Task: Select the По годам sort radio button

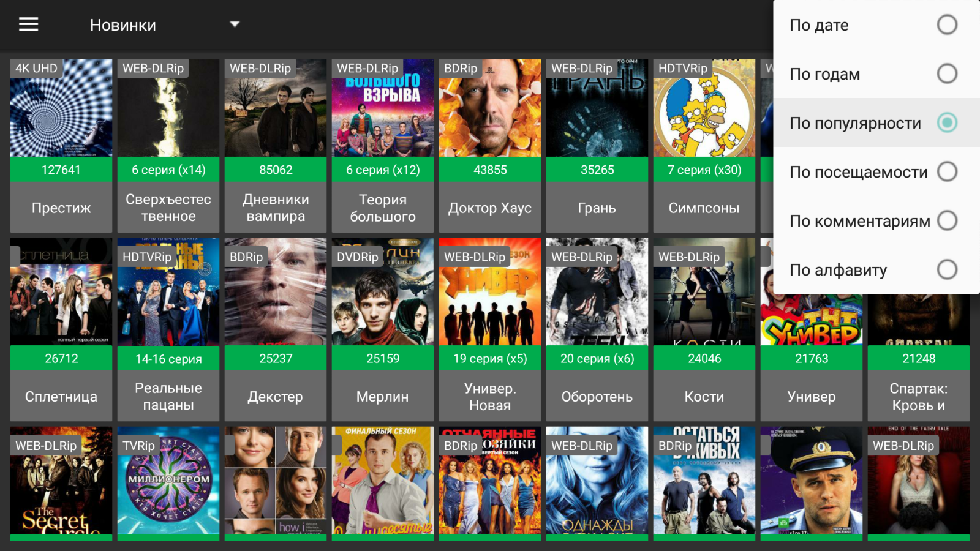Action: [947, 73]
